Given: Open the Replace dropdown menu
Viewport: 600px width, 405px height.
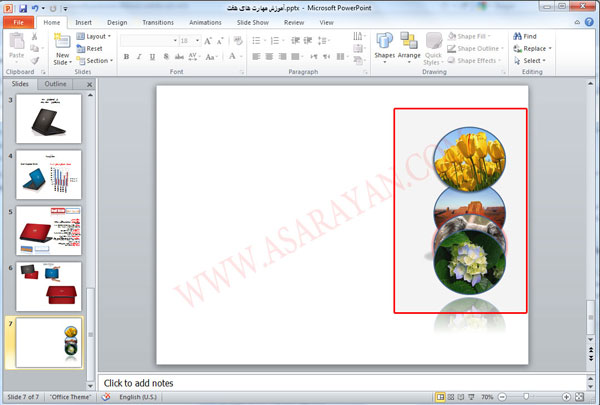Looking at the screenshot, I should [535, 48].
